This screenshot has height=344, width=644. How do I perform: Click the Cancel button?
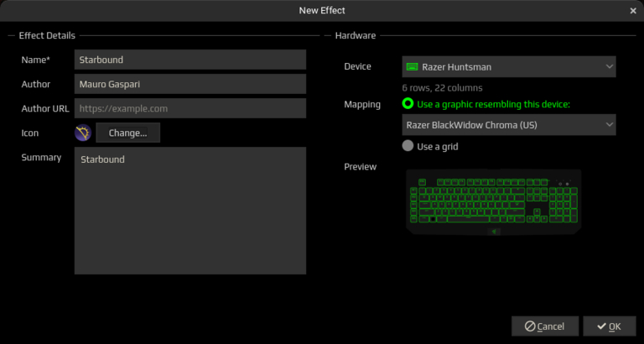pyautogui.click(x=545, y=326)
